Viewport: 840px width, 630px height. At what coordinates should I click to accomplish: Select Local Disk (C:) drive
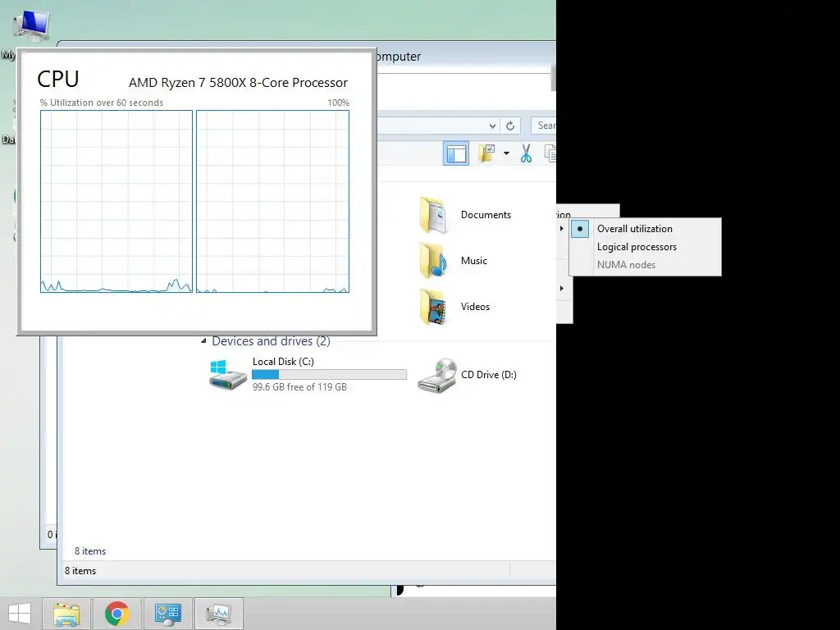pos(308,374)
